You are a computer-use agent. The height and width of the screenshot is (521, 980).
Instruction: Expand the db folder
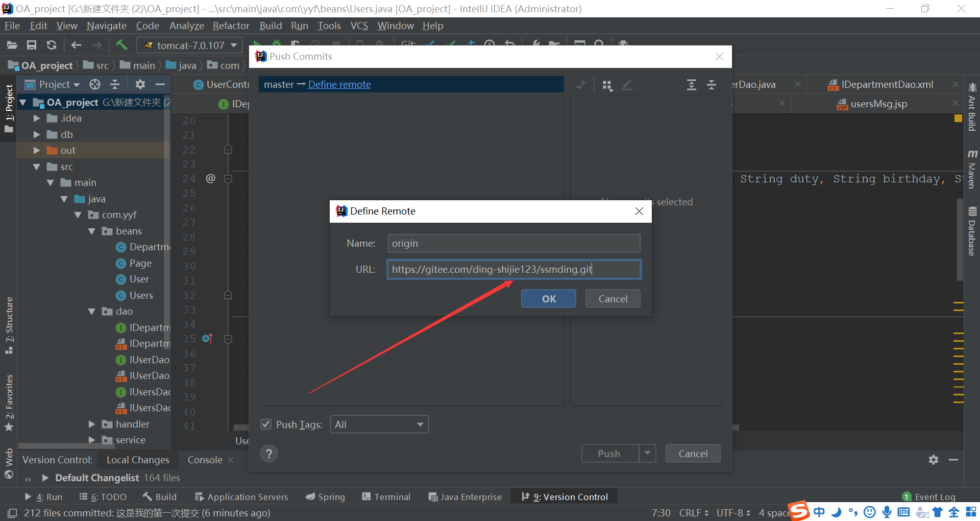(x=37, y=135)
